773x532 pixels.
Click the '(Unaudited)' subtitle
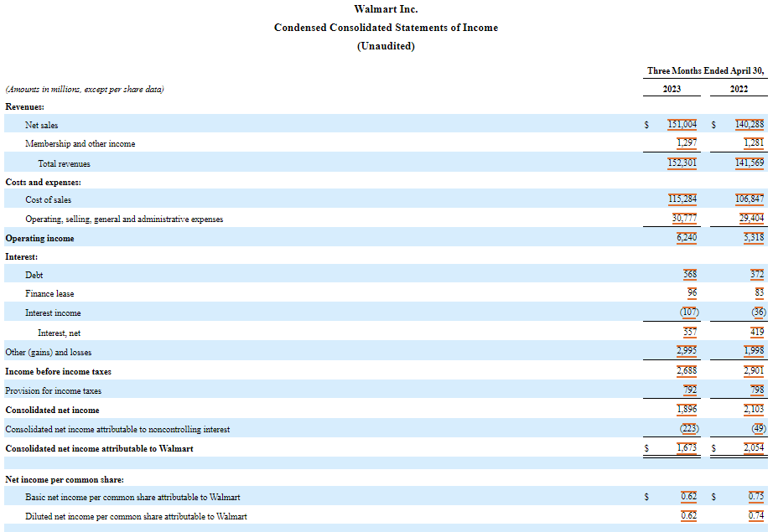point(386,46)
